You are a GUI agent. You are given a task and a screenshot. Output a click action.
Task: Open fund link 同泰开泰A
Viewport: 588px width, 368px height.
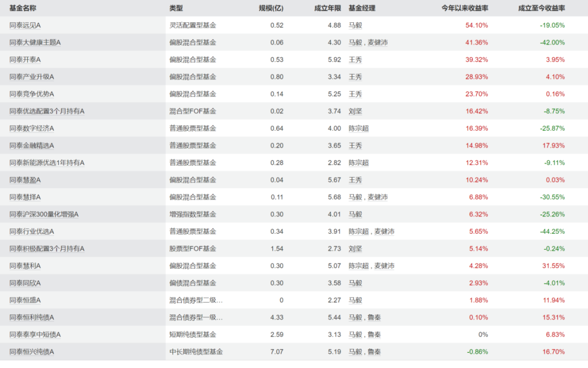click(25, 60)
